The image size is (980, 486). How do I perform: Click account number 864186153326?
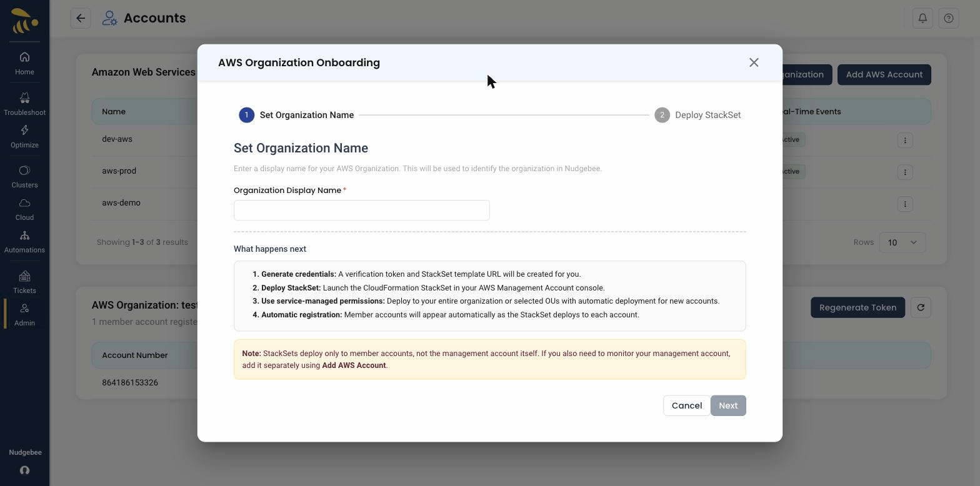pyautogui.click(x=130, y=382)
